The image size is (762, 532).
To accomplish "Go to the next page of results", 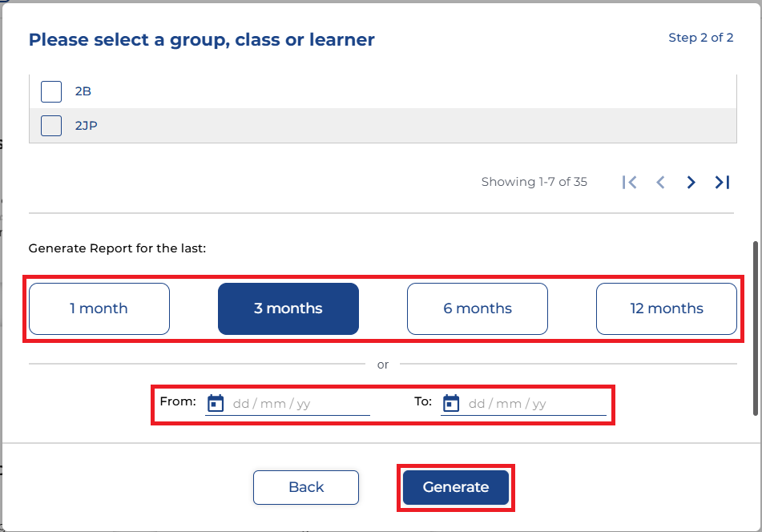I will tap(691, 183).
